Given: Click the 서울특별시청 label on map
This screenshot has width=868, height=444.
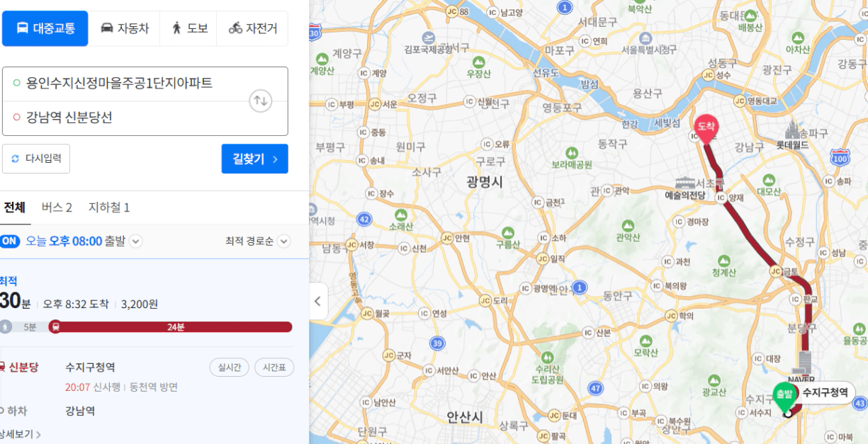Looking at the screenshot, I should point(649,50).
